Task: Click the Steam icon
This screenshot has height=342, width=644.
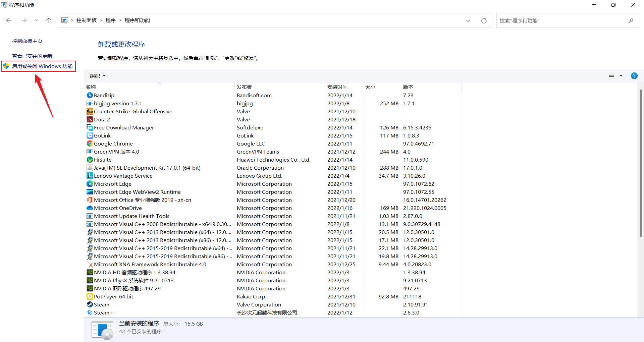Action: (90, 304)
